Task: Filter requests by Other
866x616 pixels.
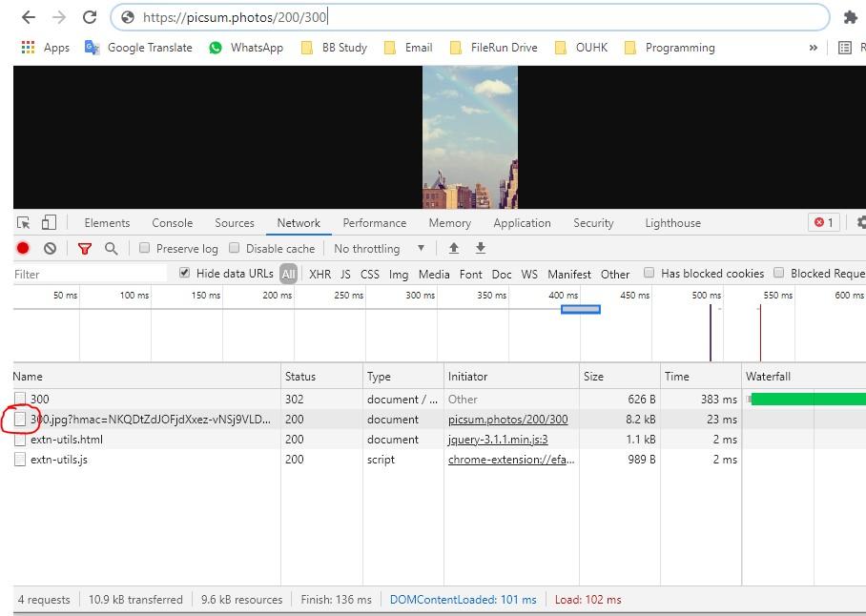Action: click(x=615, y=274)
